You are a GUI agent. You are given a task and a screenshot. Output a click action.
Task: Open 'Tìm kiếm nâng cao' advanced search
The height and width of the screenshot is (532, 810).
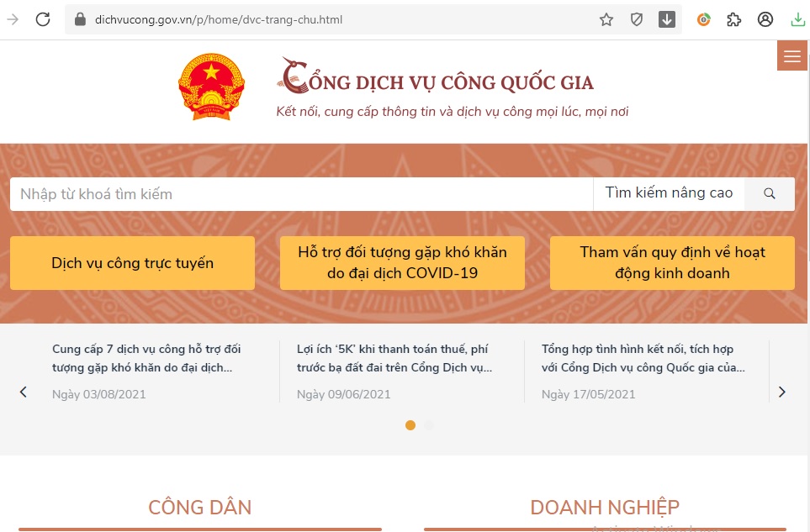point(669,193)
